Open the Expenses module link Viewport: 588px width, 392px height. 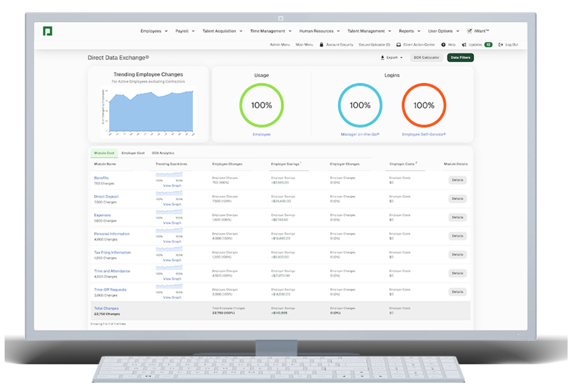(103, 215)
